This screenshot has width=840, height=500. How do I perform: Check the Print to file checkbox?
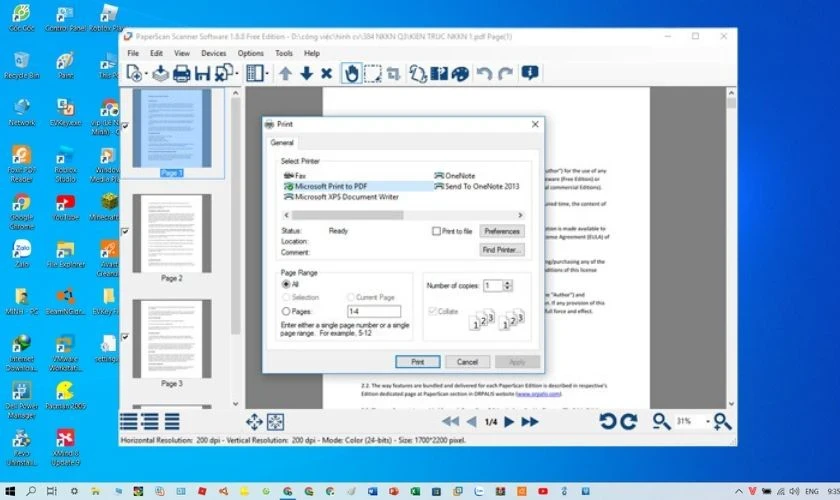point(437,231)
